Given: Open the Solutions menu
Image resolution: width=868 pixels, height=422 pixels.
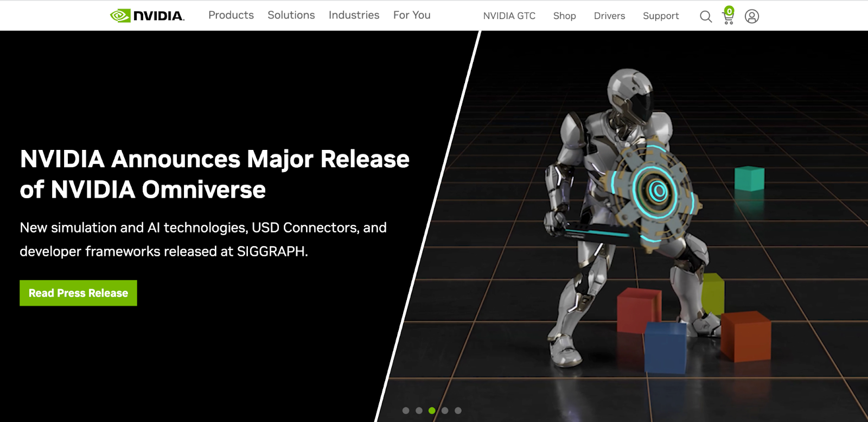Looking at the screenshot, I should 291,15.
